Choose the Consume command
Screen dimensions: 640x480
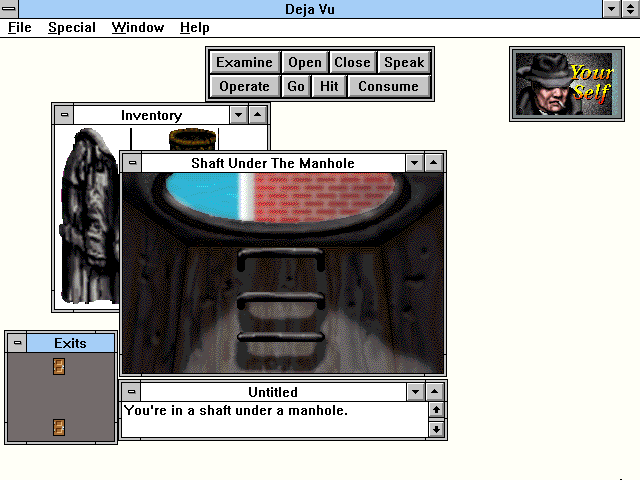coord(389,86)
